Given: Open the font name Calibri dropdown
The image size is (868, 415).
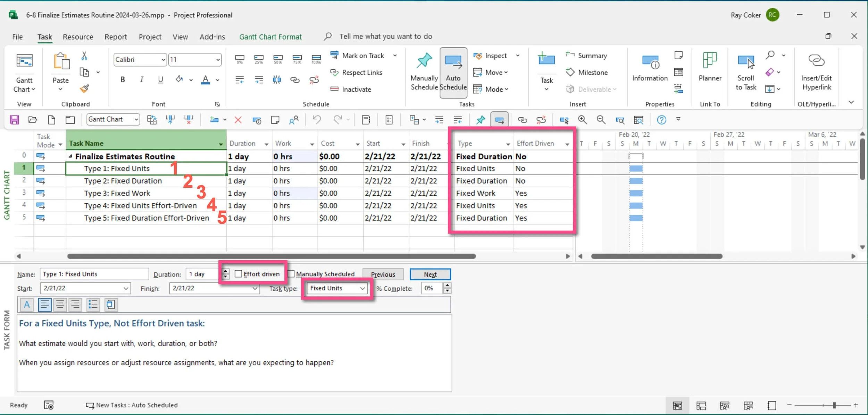Looking at the screenshot, I should 163,60.
